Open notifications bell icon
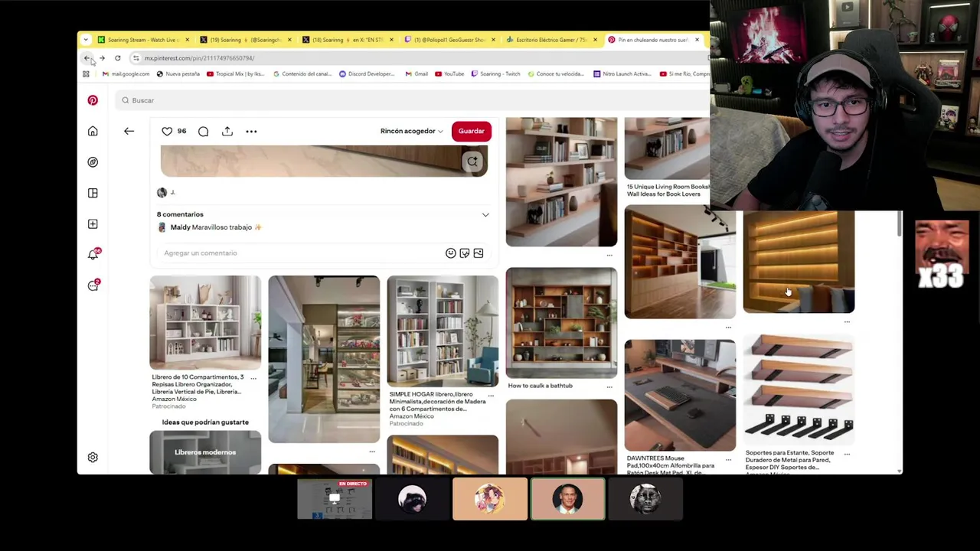 (x=93, y=254)
